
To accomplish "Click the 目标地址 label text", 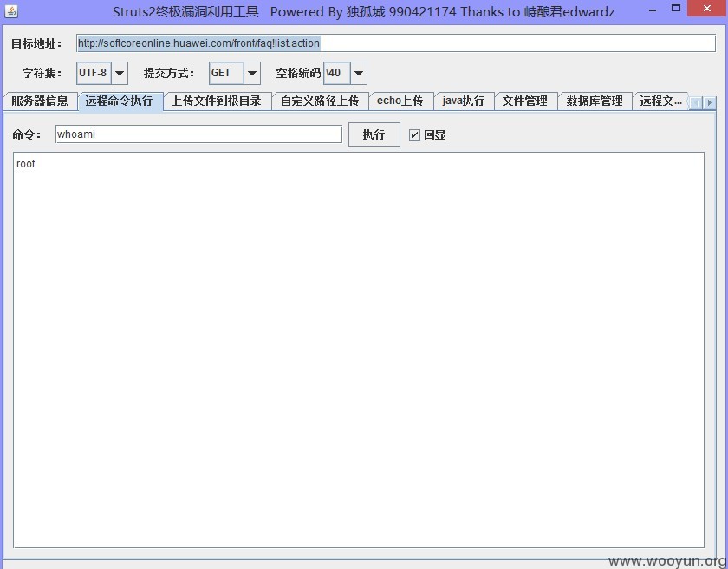I will coord(36,43).
